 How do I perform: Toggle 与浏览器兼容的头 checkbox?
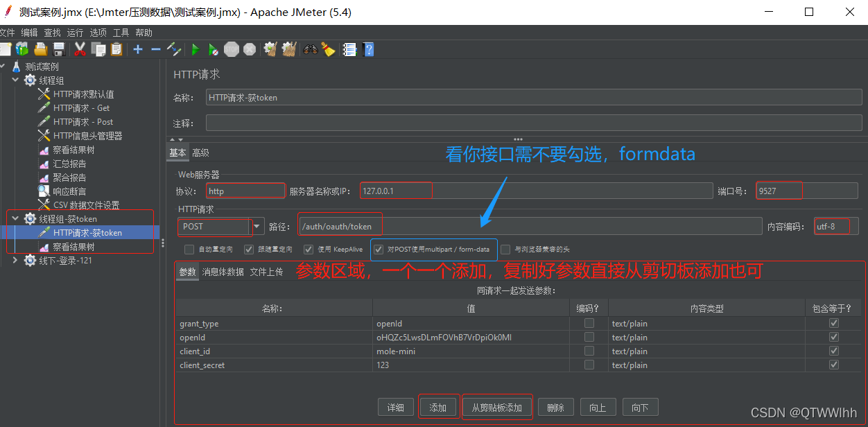tap(505, 249)
